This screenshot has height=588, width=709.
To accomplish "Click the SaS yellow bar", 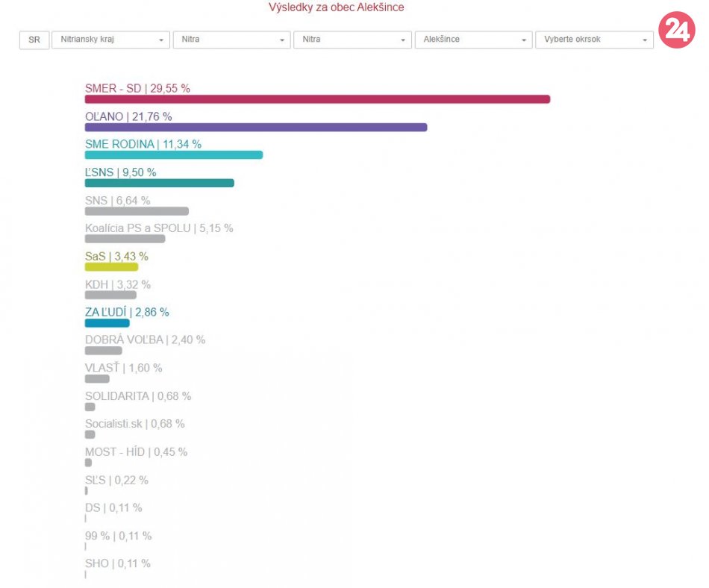I will pyautogui.click(x=111, y=267).
